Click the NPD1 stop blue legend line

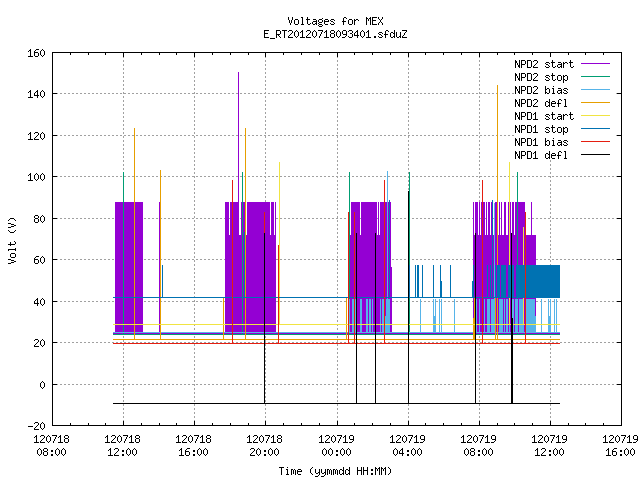pyautogui.click(x=595, y=129)
